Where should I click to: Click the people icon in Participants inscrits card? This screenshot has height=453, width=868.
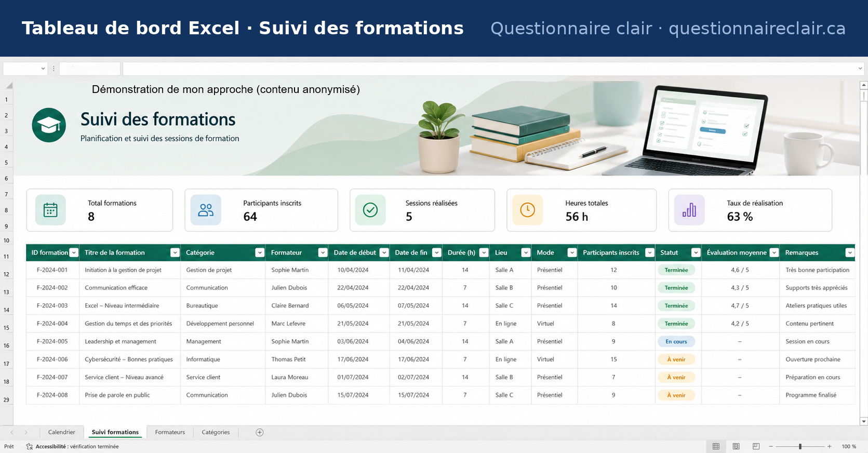click(x=206, y=210)
